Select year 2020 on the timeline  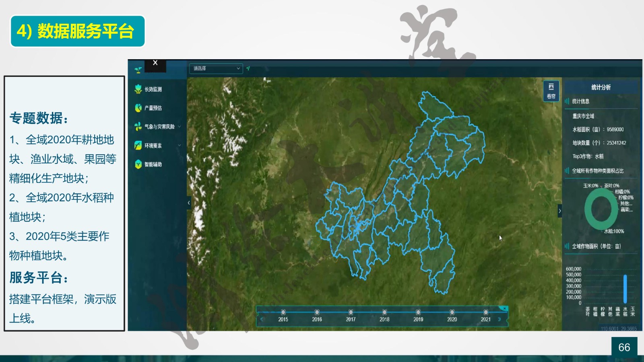click(452, 312)
